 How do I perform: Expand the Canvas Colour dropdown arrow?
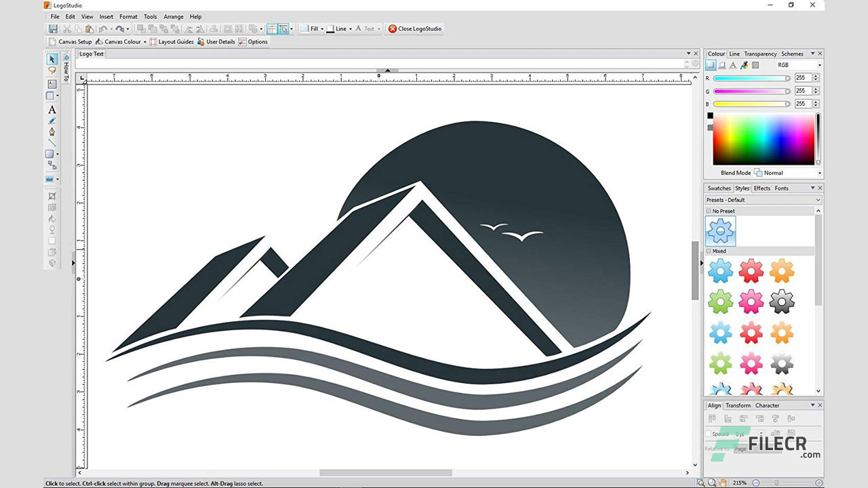click(144, 42)
